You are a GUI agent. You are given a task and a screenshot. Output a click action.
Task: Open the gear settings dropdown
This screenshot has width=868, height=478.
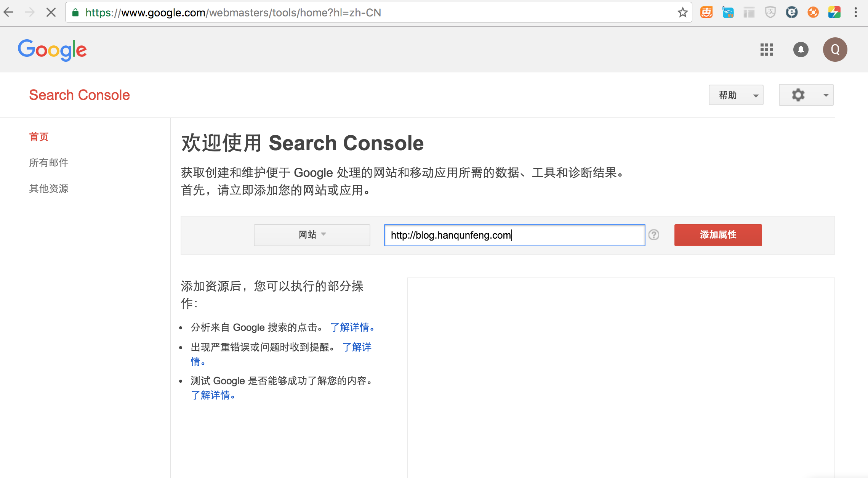click(x=806, y=95)
